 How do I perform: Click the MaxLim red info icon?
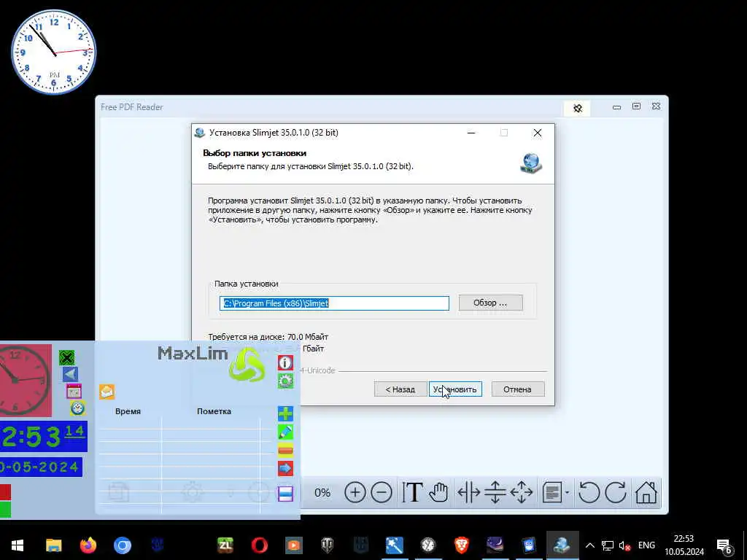click(285, 363)
